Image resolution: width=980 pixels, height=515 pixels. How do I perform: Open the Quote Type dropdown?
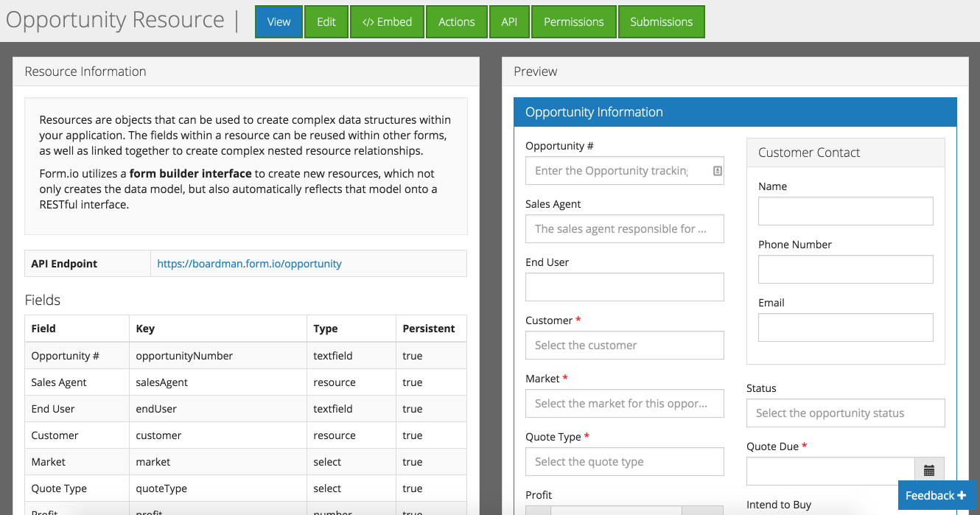click(x=624, y=462)
